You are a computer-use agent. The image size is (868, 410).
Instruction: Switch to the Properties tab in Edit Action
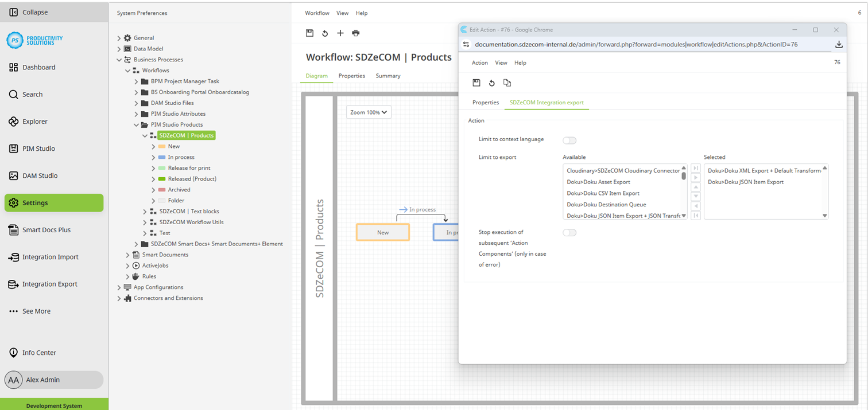pyautogui.click(x=485, y=102)
